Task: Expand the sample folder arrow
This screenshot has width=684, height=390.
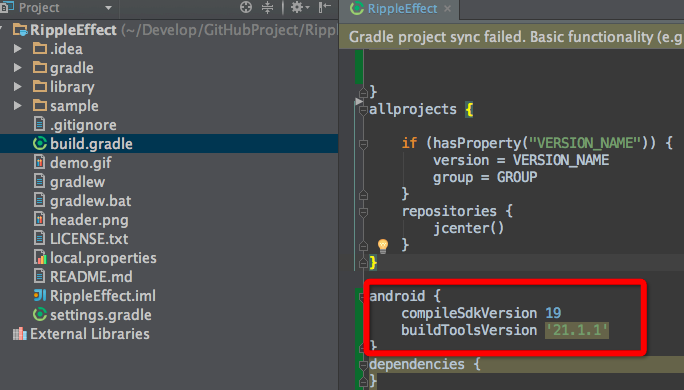Action: [18, 106]
